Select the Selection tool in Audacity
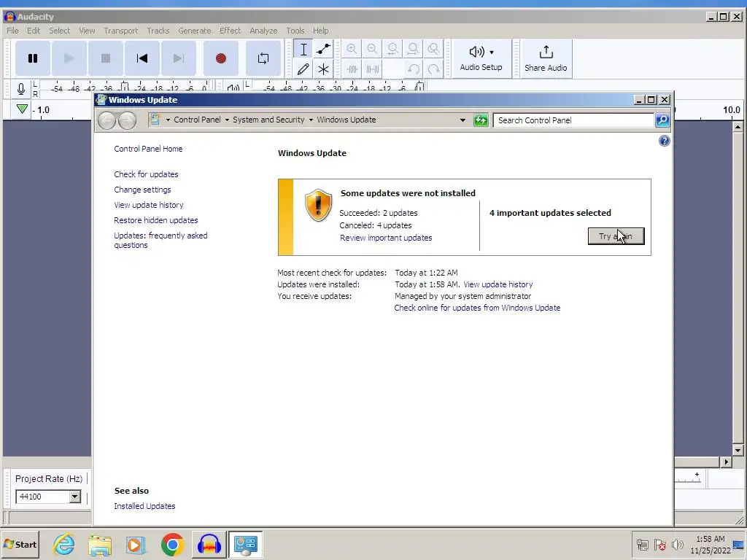The width and height of the screenshot is (747, 560). click(303, 49)
